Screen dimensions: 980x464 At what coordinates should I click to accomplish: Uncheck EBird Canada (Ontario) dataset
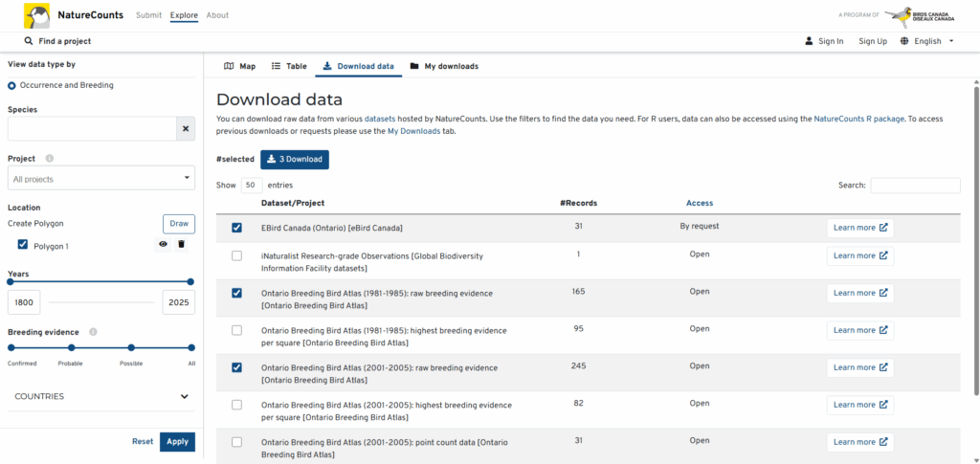click(237, 228)
